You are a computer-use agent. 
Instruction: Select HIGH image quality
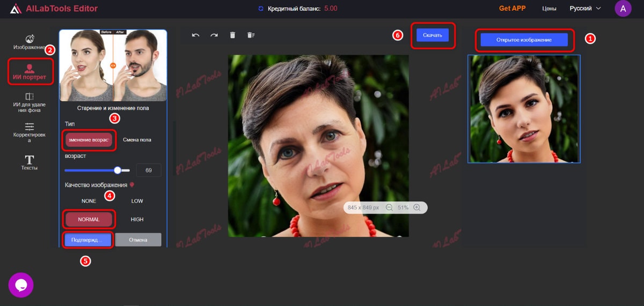137,219
